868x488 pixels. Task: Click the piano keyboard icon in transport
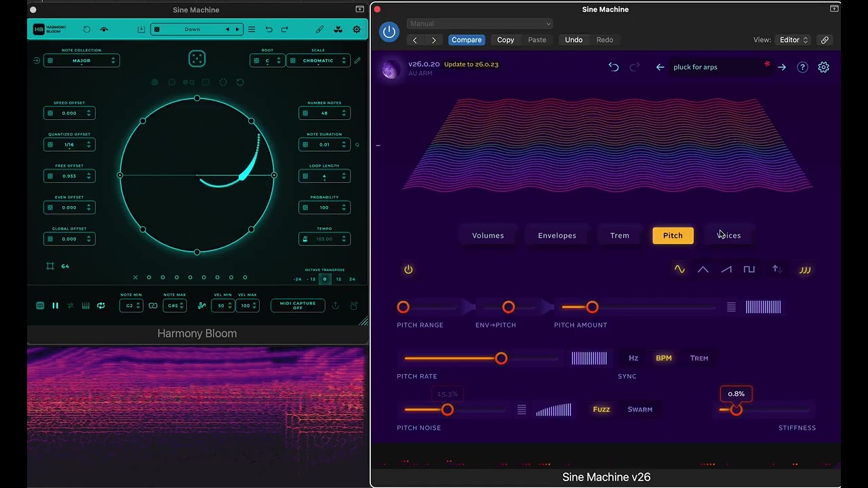coord(85,306)
